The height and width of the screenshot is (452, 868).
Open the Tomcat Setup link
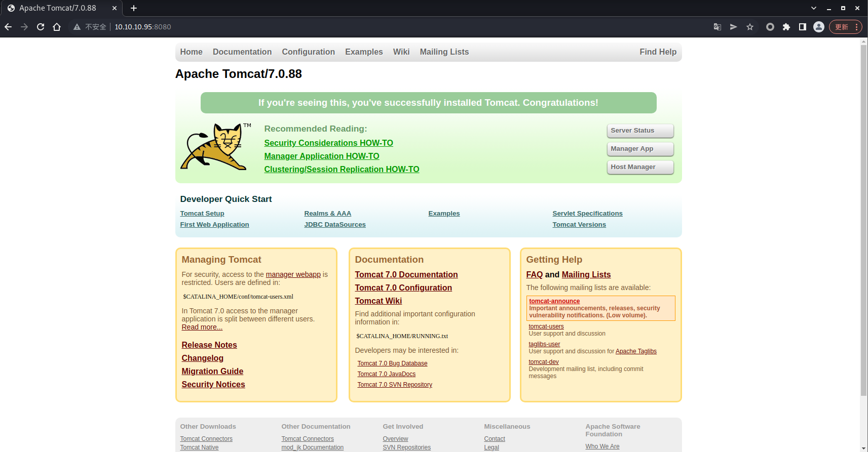click(202, 213)
